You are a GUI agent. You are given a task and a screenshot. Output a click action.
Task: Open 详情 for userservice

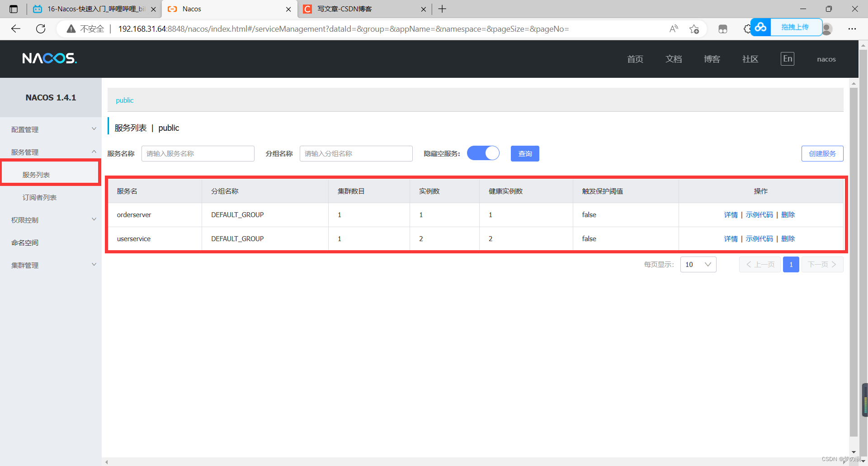[x=731, y=239]
